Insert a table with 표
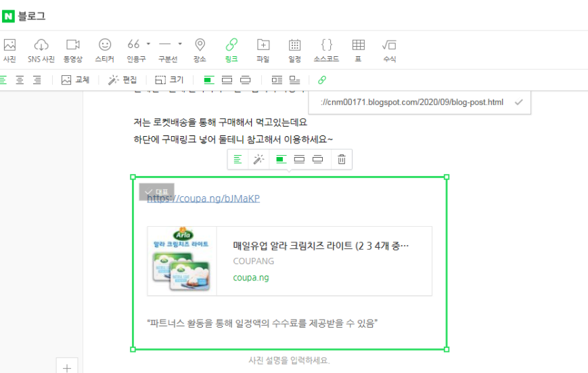 358,49
